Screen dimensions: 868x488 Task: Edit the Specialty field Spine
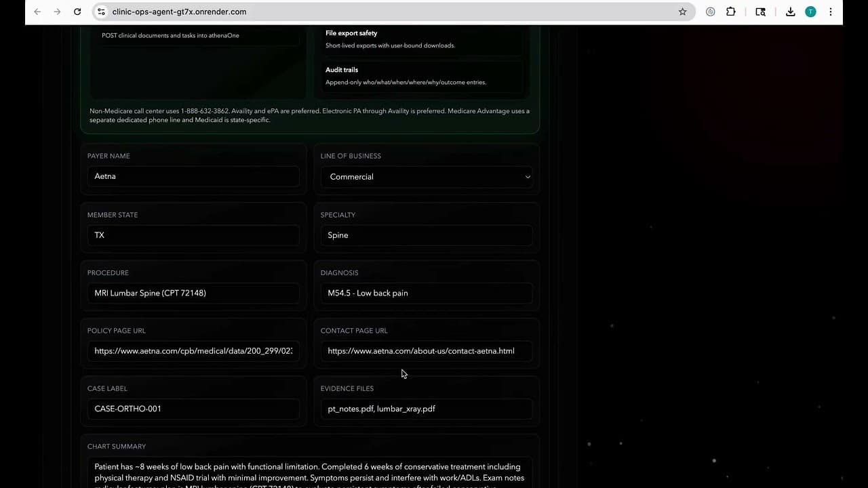427,235
